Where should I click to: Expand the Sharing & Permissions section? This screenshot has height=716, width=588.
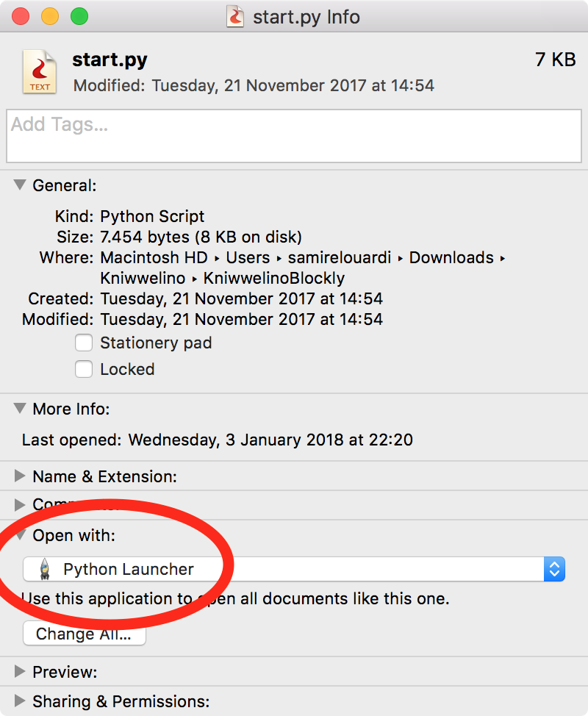[20, 701]
